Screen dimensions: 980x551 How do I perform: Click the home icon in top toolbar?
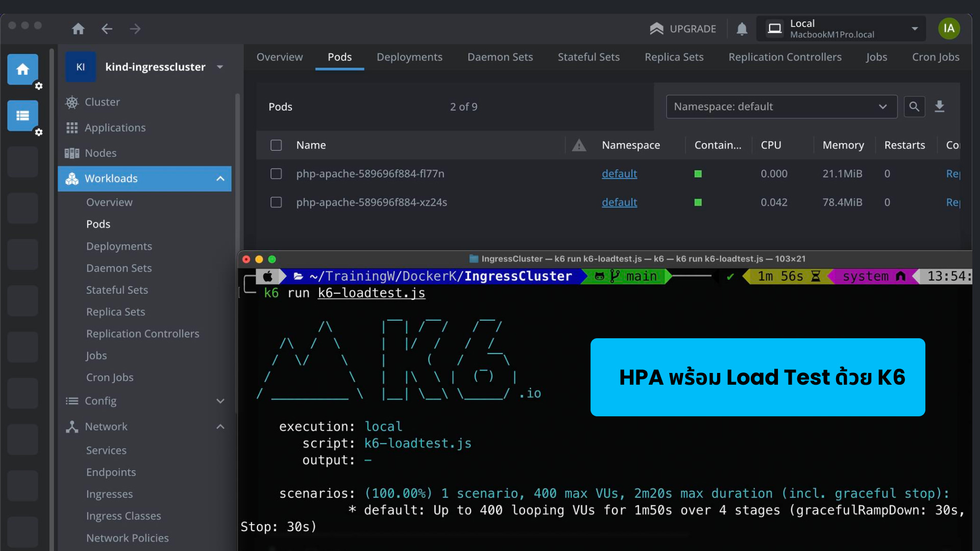click(78, 29)
